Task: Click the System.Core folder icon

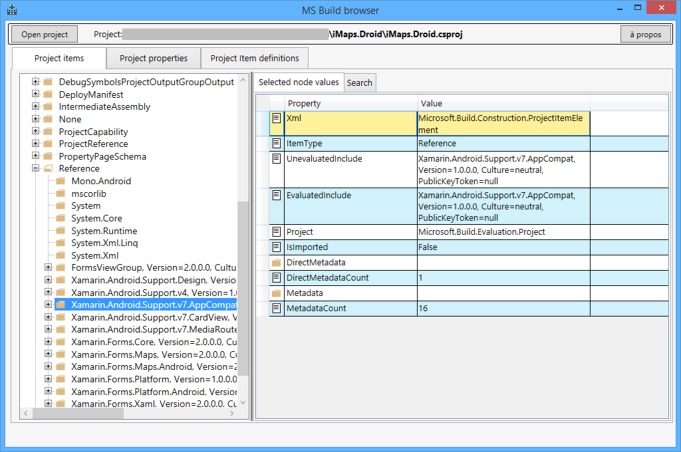Action: coord(61,218)
